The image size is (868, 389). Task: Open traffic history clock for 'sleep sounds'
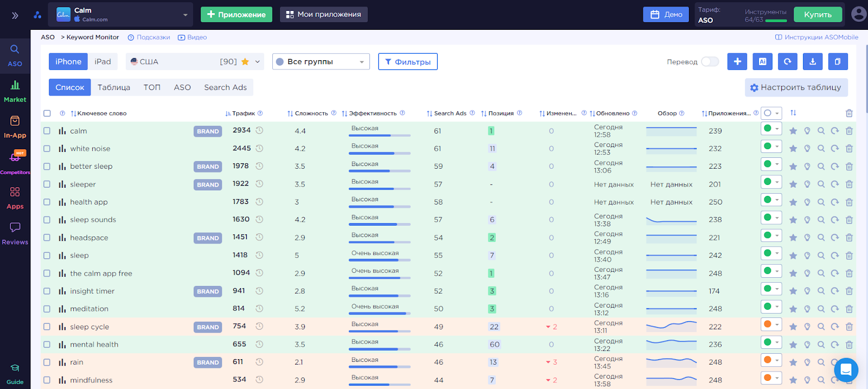click(x=259, y=220)
